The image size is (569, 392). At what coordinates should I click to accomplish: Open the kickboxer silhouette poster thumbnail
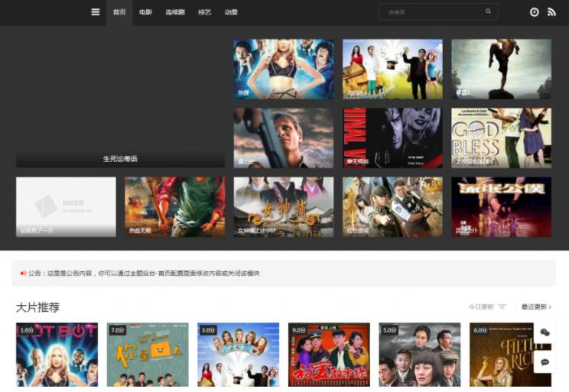click(502, 70)
